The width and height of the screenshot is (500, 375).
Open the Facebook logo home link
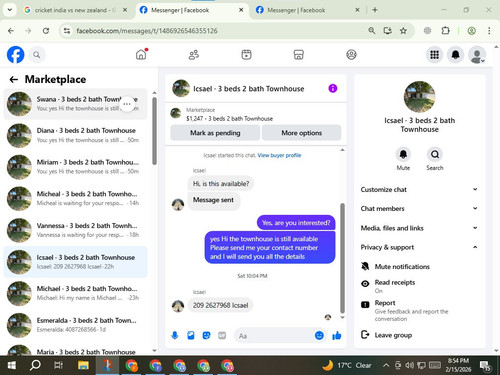(15, 55)
